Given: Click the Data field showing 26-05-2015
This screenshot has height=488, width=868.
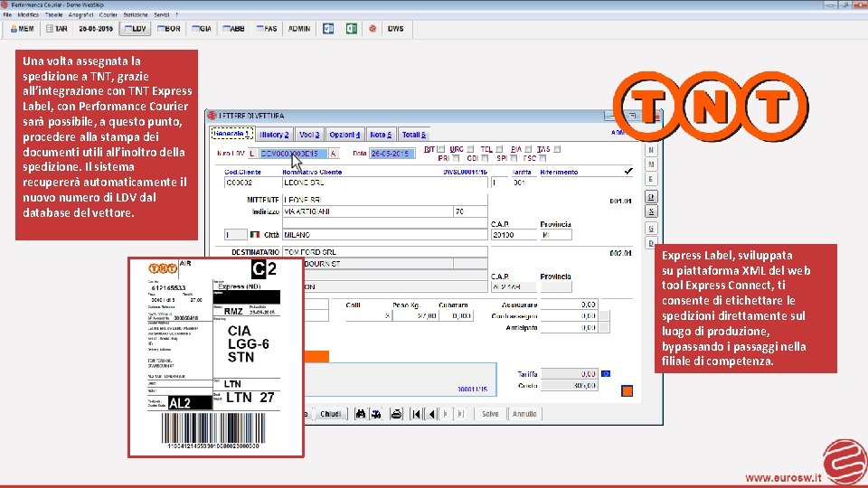Looking at the screenshot, I should coord(392,154).
